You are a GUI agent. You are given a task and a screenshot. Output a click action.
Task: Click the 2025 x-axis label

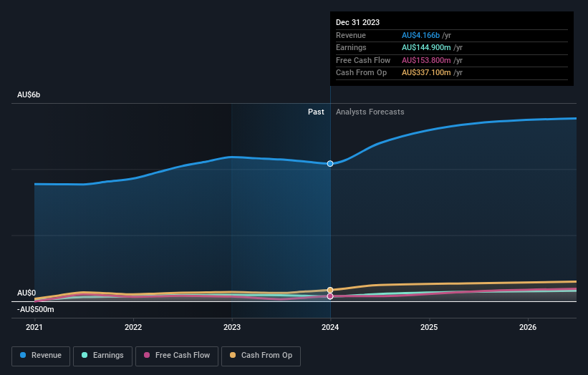pos(429,328)
